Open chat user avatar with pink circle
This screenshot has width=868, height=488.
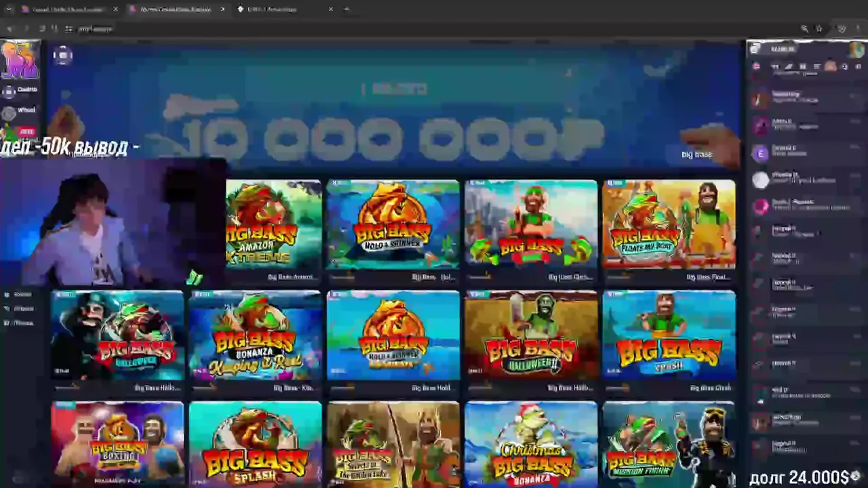click(760, 206)
